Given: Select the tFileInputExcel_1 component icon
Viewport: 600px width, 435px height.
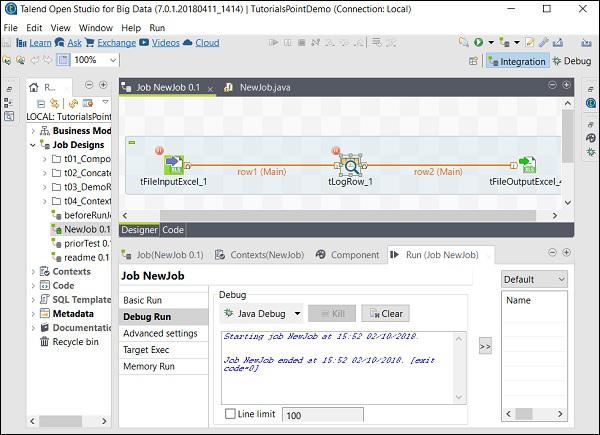Looking at the screenshot, I should pos(173,165).
